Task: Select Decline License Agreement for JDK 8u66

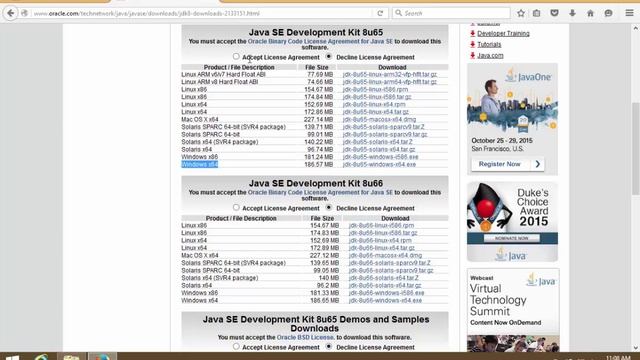Action: pyautogui.click(x=329, y=207)
